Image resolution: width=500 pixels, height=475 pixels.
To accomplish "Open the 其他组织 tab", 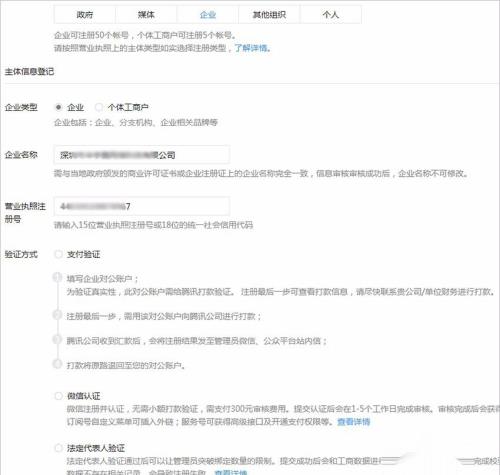I will (269, 15).
